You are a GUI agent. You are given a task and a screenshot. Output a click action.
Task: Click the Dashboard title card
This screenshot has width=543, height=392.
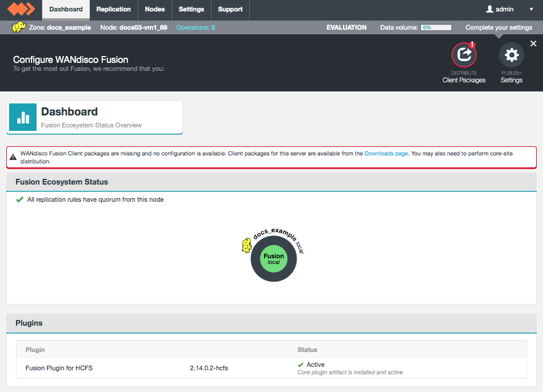pos(94,117)
